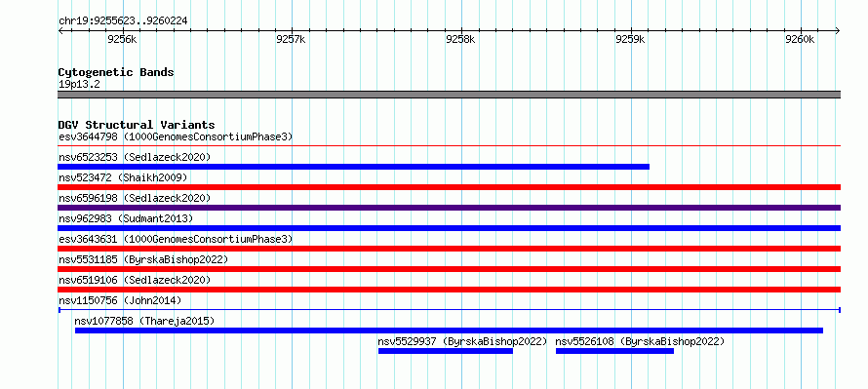868x389 pixels.
Task: Click the Cytogenetic Bands track title
Action: (x=116, y=72)
